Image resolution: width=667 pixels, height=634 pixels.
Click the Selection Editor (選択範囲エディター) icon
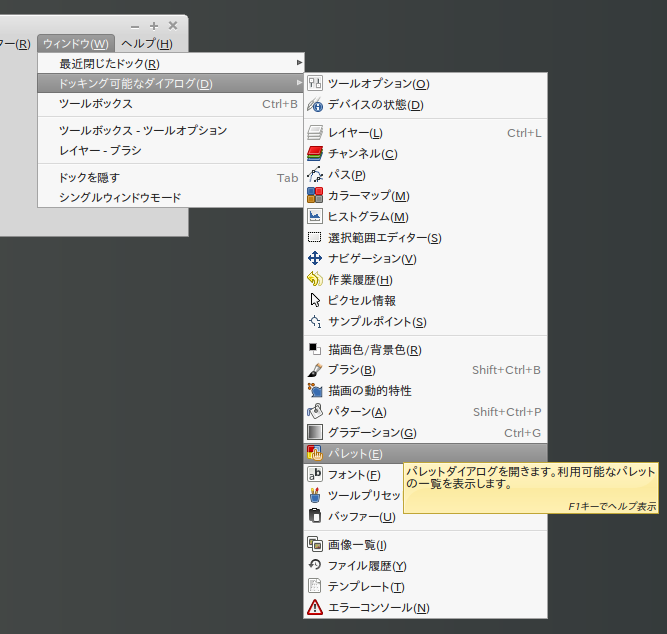(x=315, y=237)
